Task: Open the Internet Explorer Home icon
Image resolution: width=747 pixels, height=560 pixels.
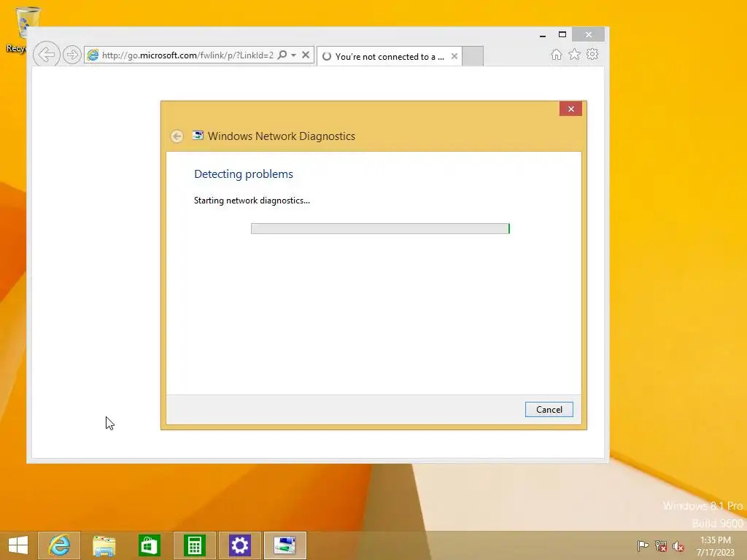Action: [556, 54]
